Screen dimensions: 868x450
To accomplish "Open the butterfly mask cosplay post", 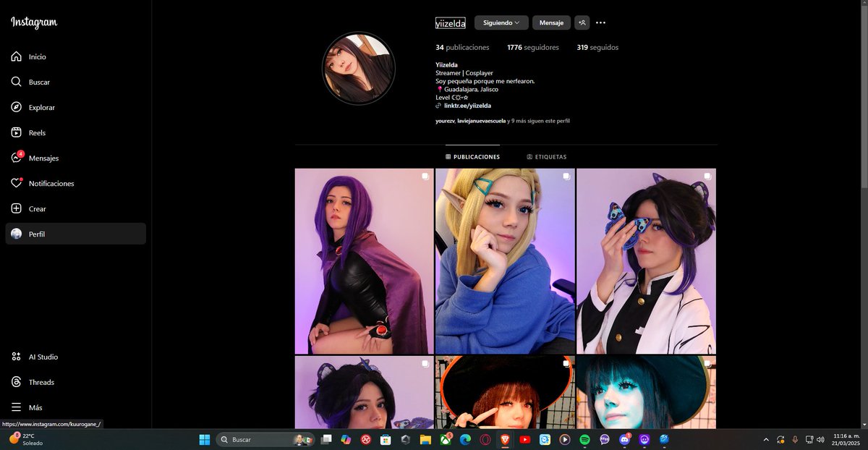I will [646, 261].
